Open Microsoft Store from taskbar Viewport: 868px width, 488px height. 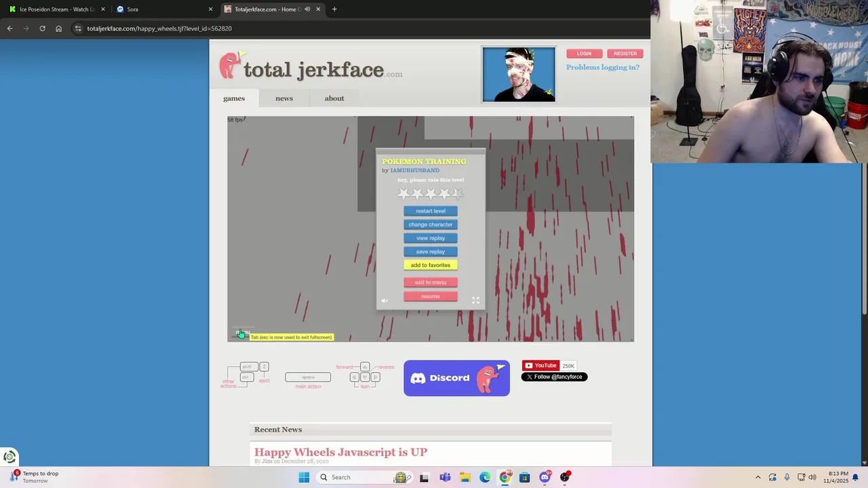click(x=524, y=477)
